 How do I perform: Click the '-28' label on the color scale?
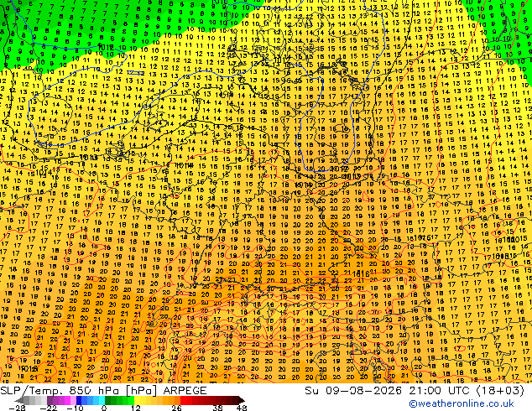point(17,408)
